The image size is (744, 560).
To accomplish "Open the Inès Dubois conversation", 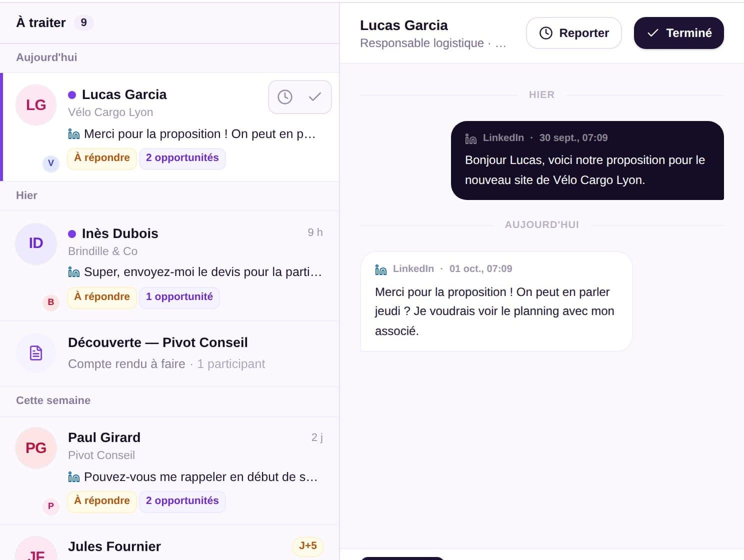I will tap(169, 265).
